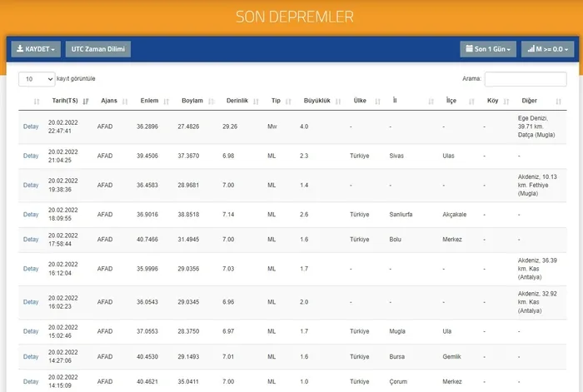Open Detay for the 21:04:25 Sivas earthquake
This screenshot has height=392, width=583.
click(x=31, y=156)
